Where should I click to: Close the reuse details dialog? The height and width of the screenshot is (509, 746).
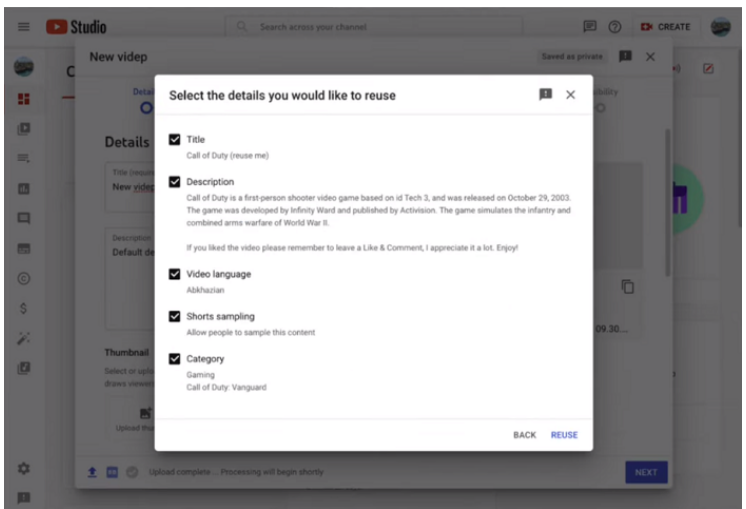[x=570, y=95]
